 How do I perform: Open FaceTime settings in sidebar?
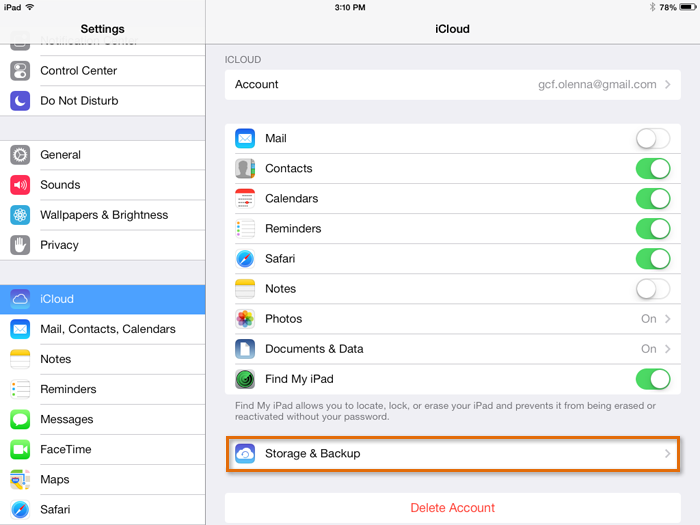103,449
